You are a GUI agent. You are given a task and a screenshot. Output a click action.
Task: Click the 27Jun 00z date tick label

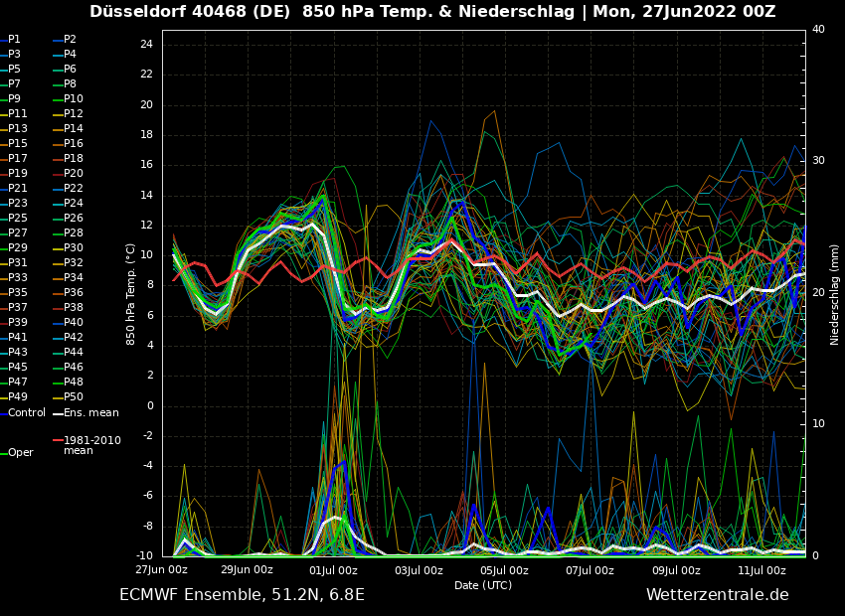(x=161, y=570)
